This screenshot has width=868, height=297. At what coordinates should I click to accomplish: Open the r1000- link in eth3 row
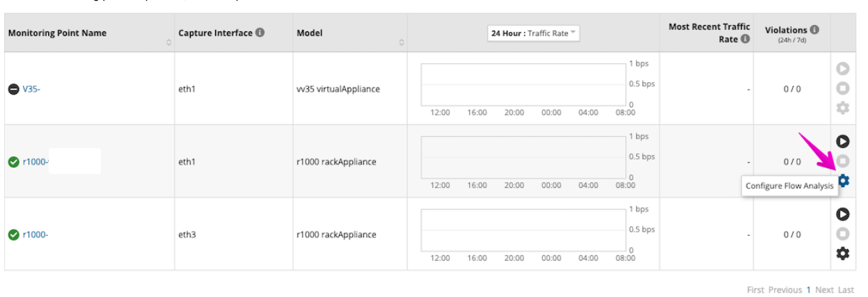[35, 234]
